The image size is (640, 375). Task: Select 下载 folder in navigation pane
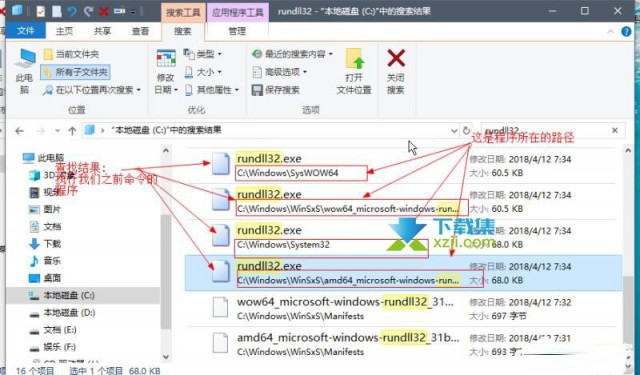(46, 244)
